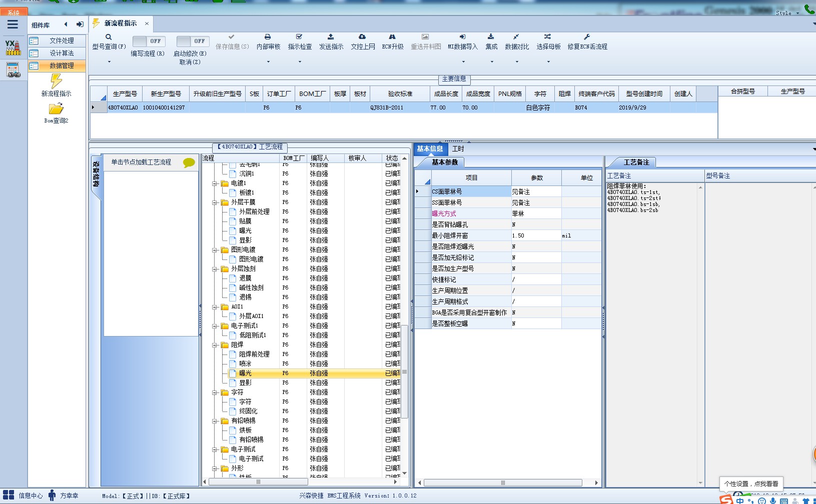Screen dimensions: 816x504
Task: Open dropdown arrow under 指示检查
Action: 300,62
